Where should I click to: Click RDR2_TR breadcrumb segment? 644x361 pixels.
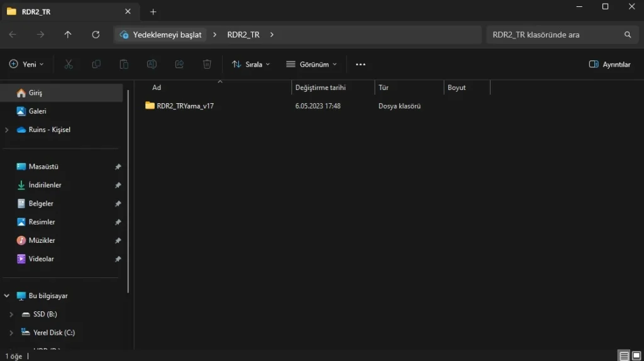point(243,35)
